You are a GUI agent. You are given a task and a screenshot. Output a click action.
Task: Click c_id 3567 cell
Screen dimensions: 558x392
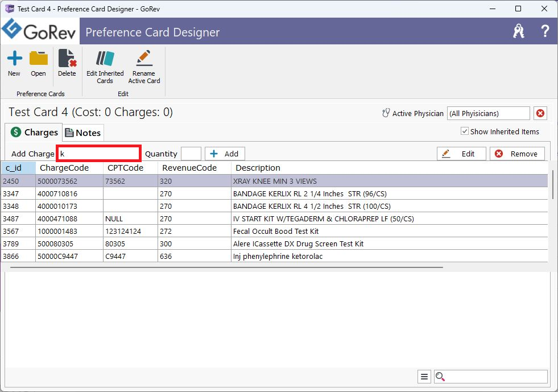point(18,231)
